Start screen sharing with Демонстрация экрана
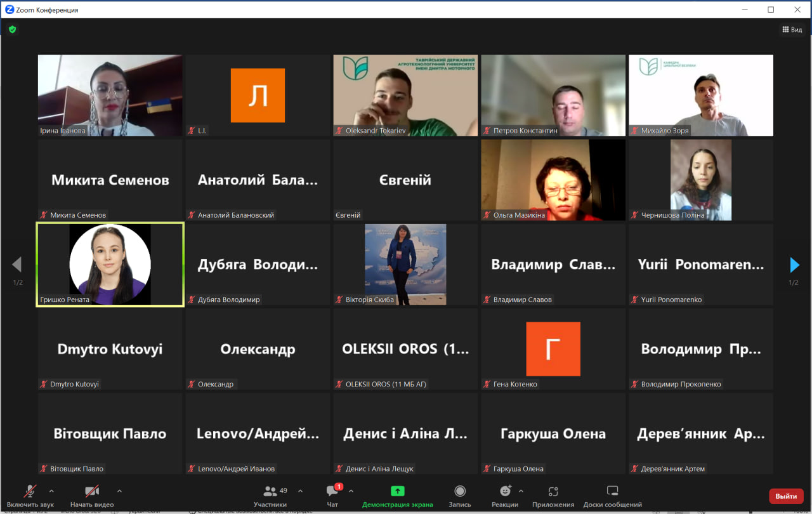 coord(397,495)
